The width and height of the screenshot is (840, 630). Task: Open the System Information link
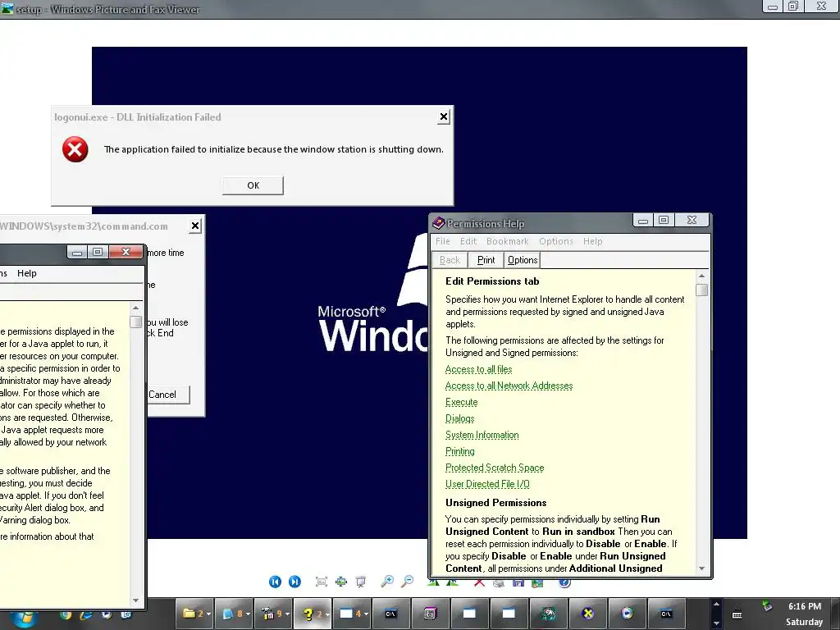pos(482,435)
